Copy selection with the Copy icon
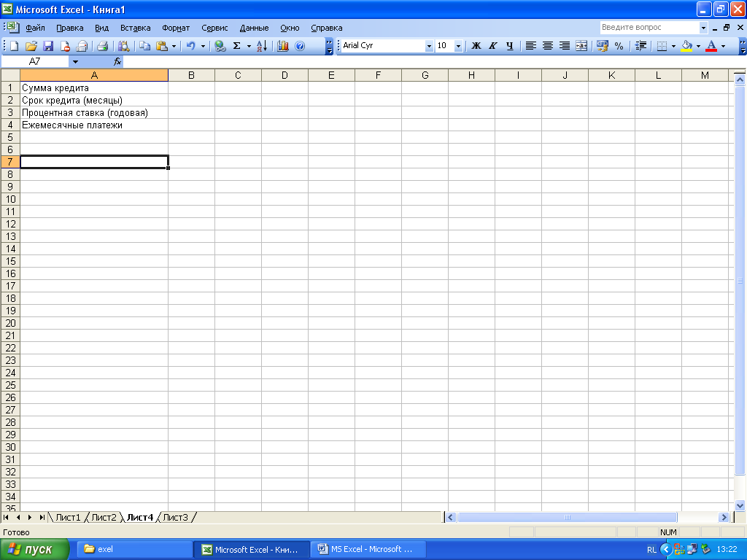Screen dimensions: 747x560 click(x=145, y=46)
